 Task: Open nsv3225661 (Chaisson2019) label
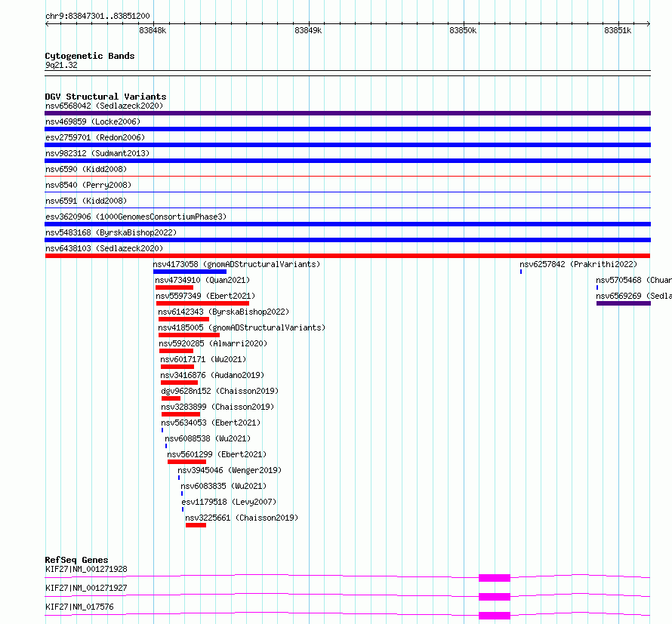242,518
